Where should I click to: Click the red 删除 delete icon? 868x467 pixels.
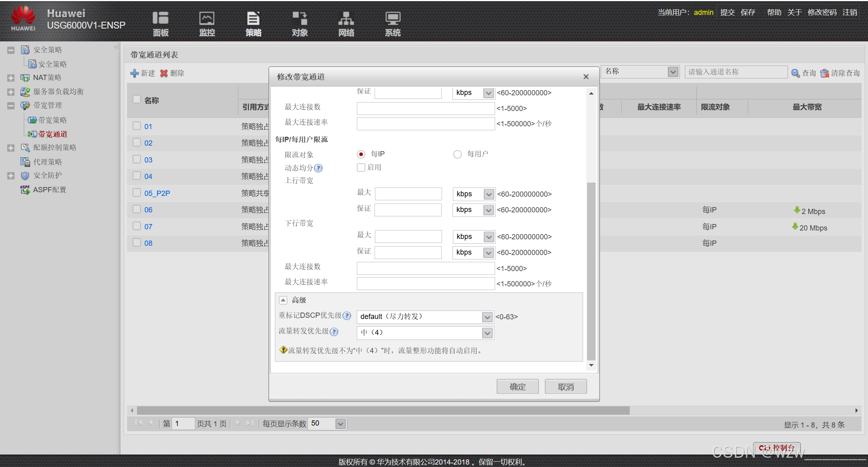[164, 73]
